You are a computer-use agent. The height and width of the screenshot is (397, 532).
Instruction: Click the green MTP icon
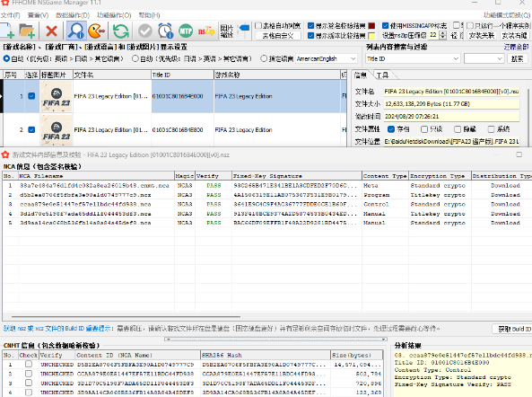point(186,31)
